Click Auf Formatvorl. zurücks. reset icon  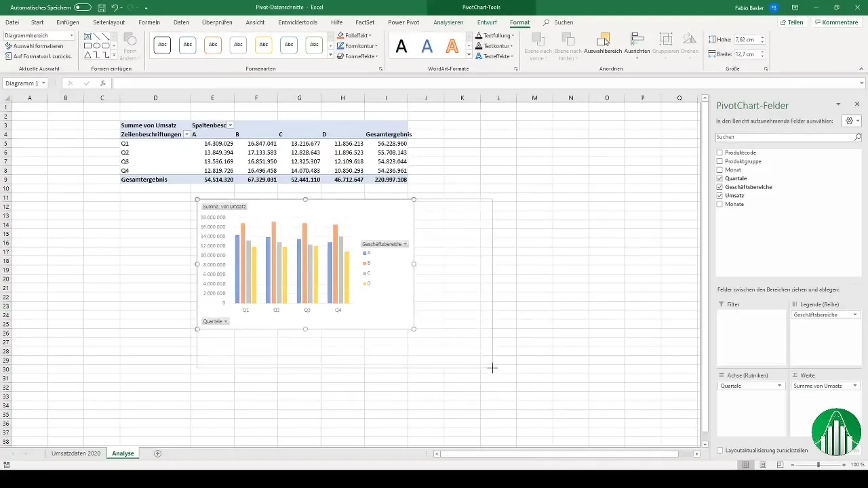pyautogui.click(x=8, y=56)
